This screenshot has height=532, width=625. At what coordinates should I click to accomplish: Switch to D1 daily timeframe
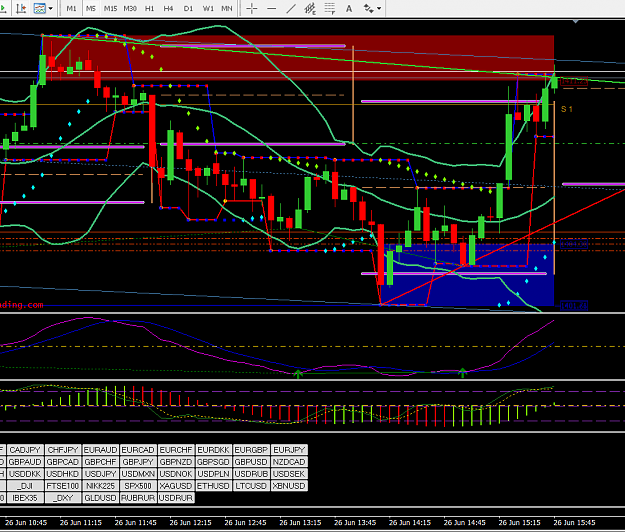188,8
